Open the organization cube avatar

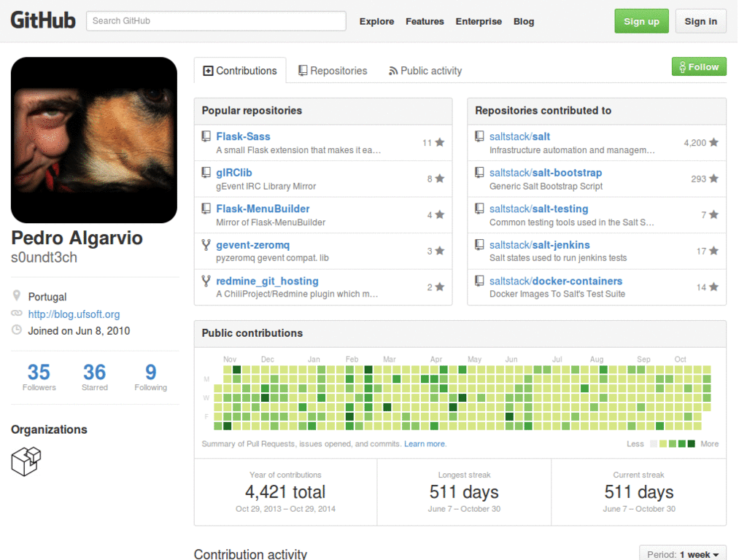(x=26, y=461)
